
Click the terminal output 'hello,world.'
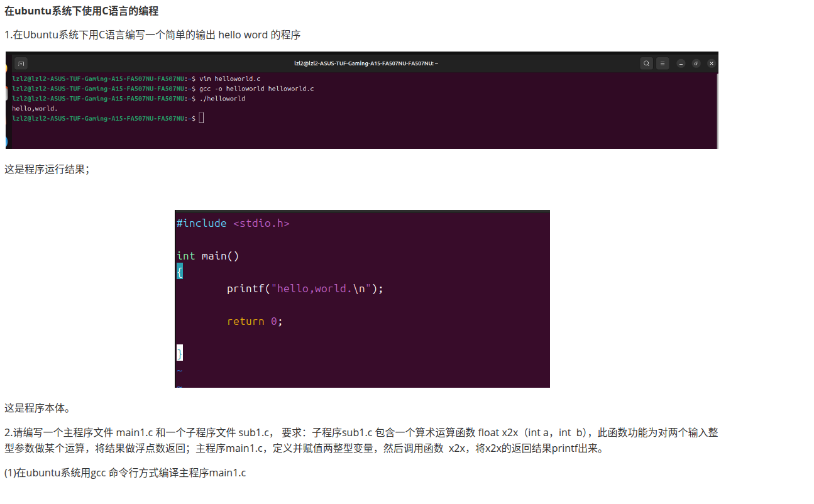point(35,108)
